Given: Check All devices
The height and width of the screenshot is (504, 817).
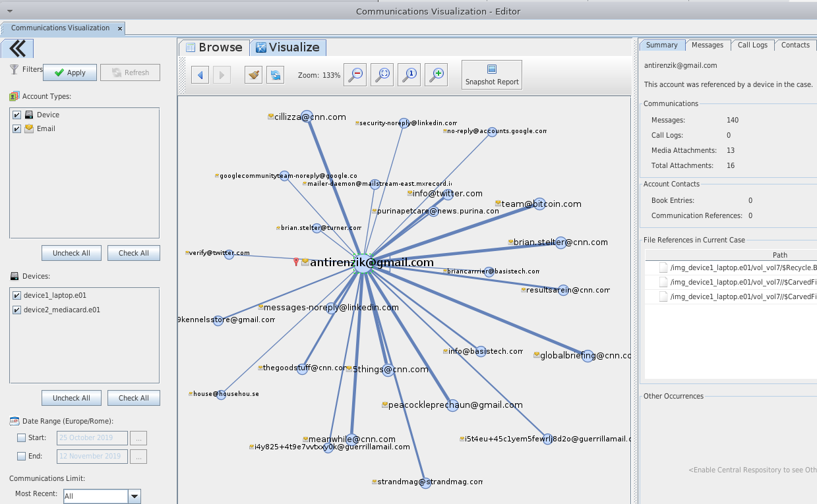Looking at the screenshot, I should (134, 398).
